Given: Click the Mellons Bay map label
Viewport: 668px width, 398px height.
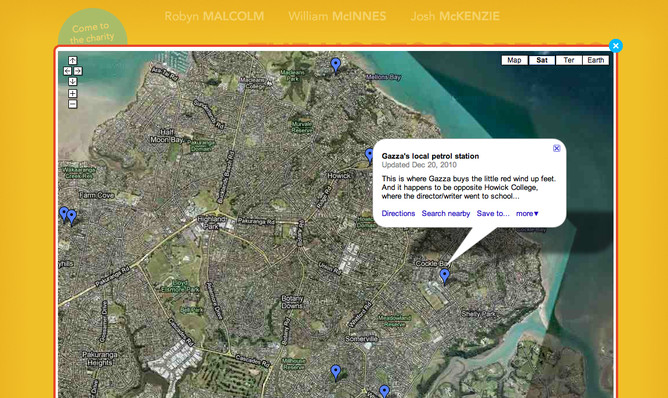Looking at the screenshot, I should coord(383,77).
